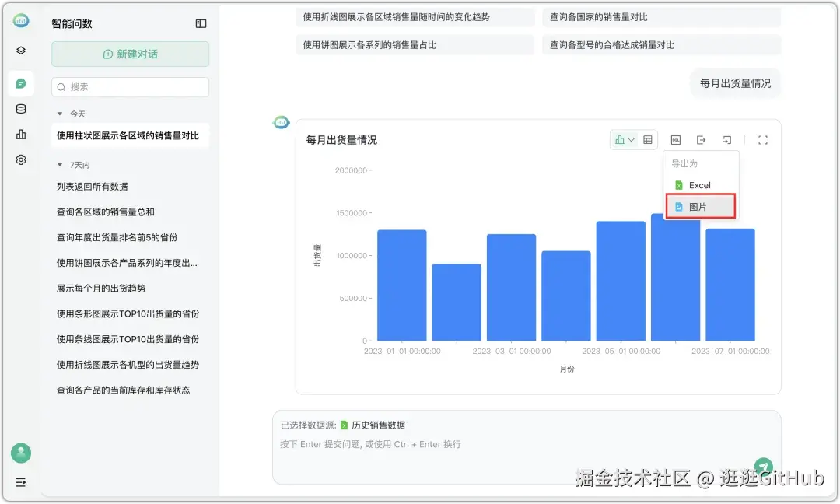840x504 pixels.
Task: Select the table view icon on the chart toolbar
Action: tap(648, 139)
